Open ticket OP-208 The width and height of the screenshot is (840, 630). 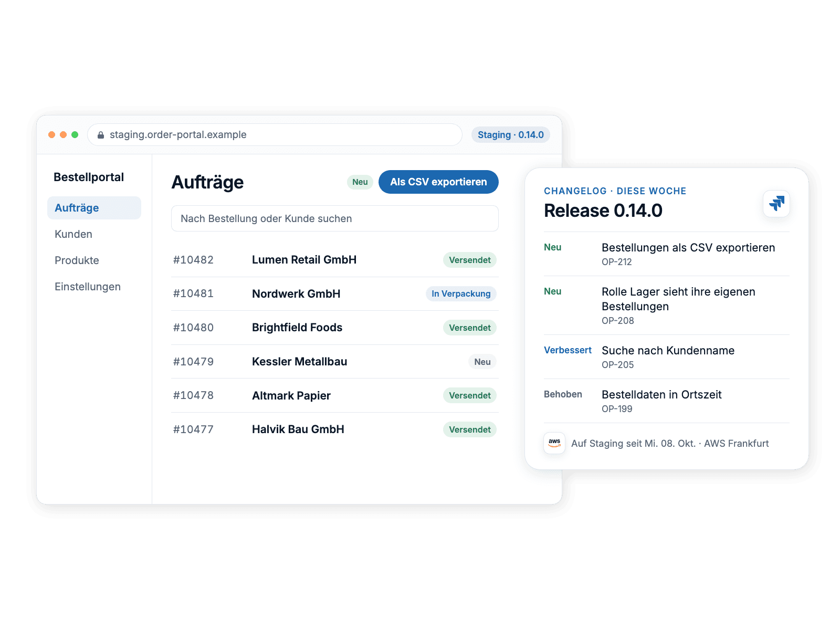pos(618,321)
